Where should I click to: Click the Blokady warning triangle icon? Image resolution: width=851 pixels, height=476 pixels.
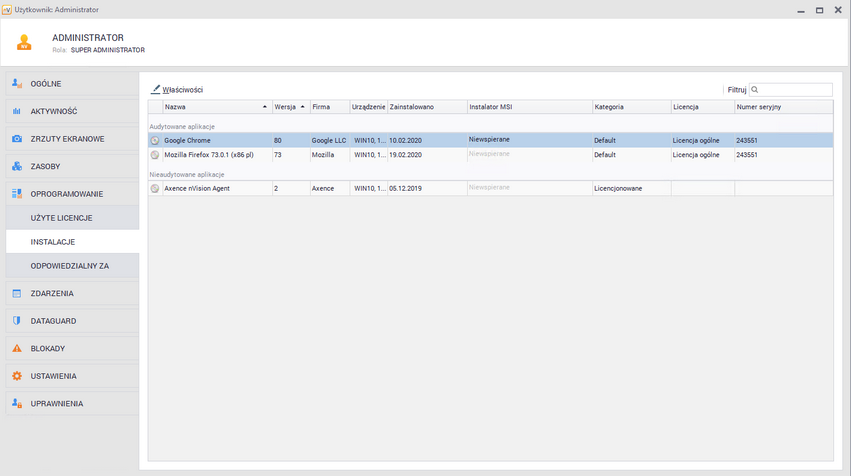[x=17, y=349]
